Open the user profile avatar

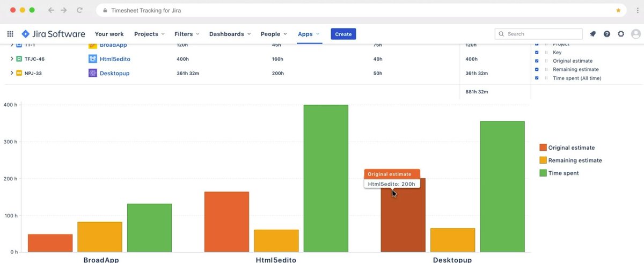coord(636,34)
